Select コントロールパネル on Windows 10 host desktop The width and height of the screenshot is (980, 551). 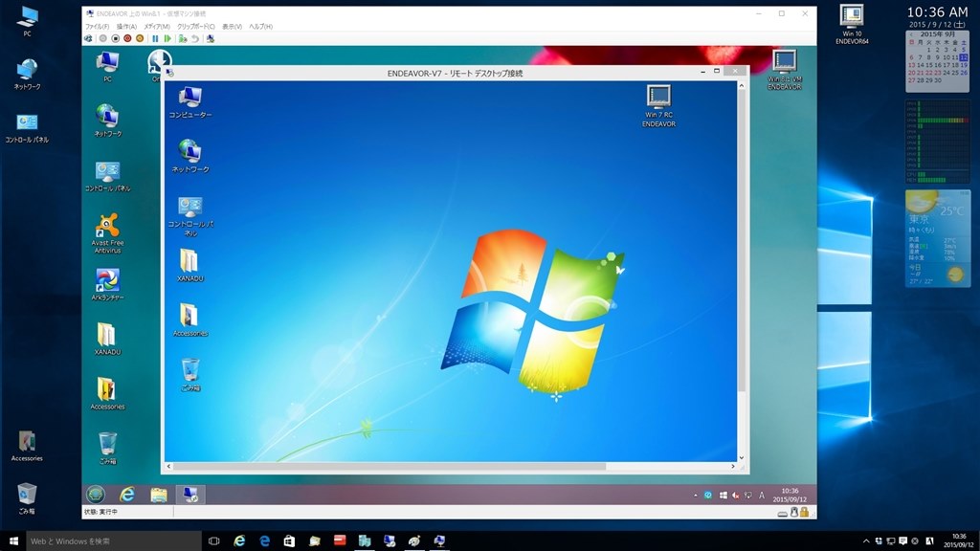point(27,128)
